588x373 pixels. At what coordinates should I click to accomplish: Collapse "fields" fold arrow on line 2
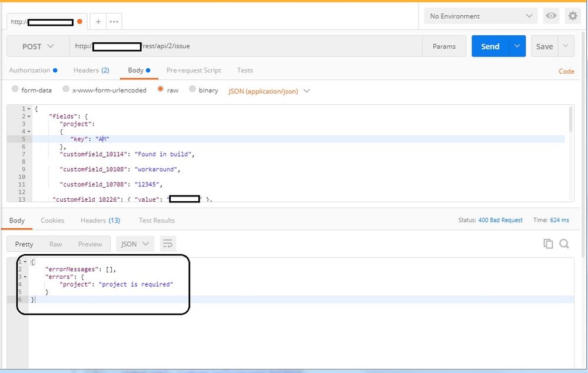29,116
